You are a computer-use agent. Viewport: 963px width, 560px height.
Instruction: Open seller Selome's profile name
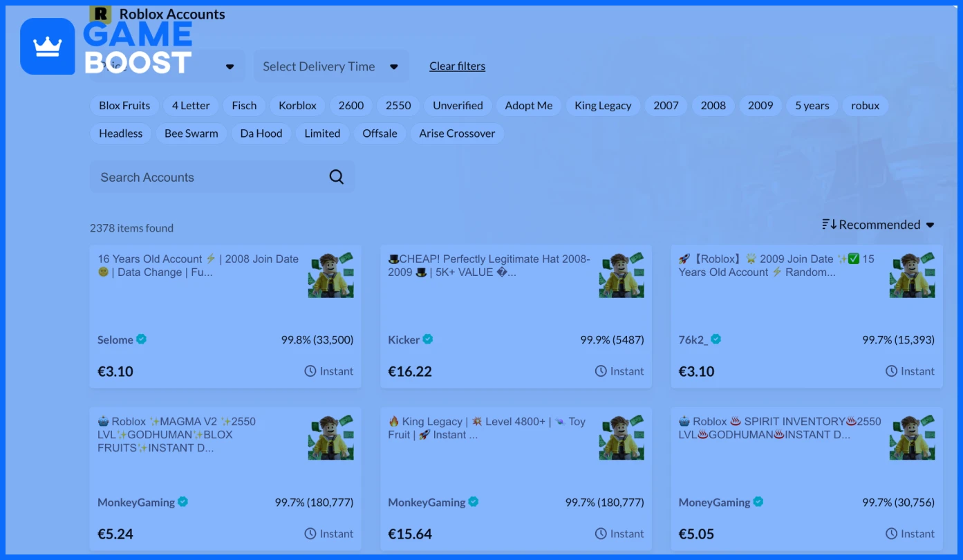point(115,339)
